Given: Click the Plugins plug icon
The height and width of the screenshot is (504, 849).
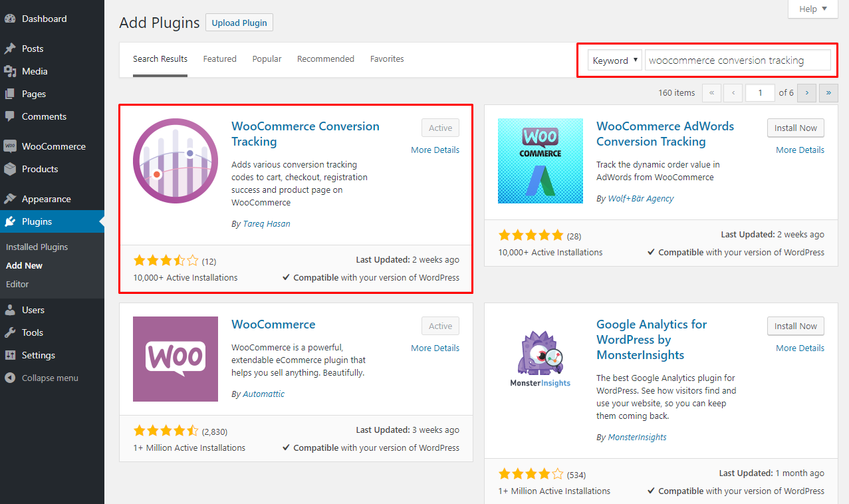Looking at the screenshot, I should tap(10, 221).
